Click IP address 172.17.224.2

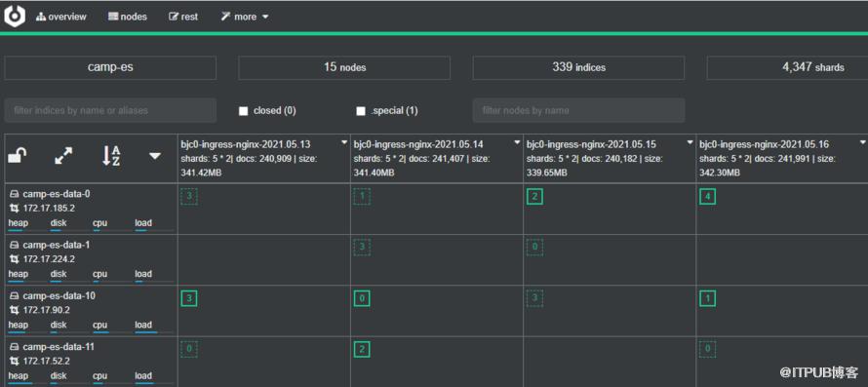point(49,259)
